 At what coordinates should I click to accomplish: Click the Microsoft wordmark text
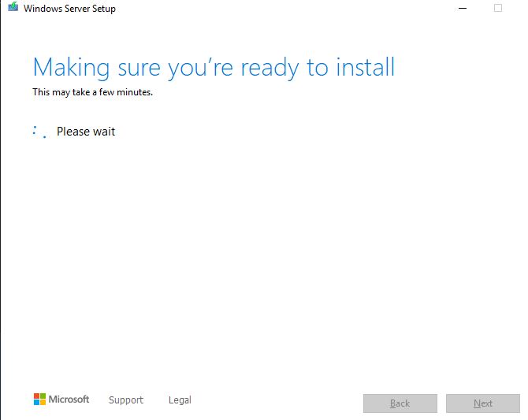[69, 400]
